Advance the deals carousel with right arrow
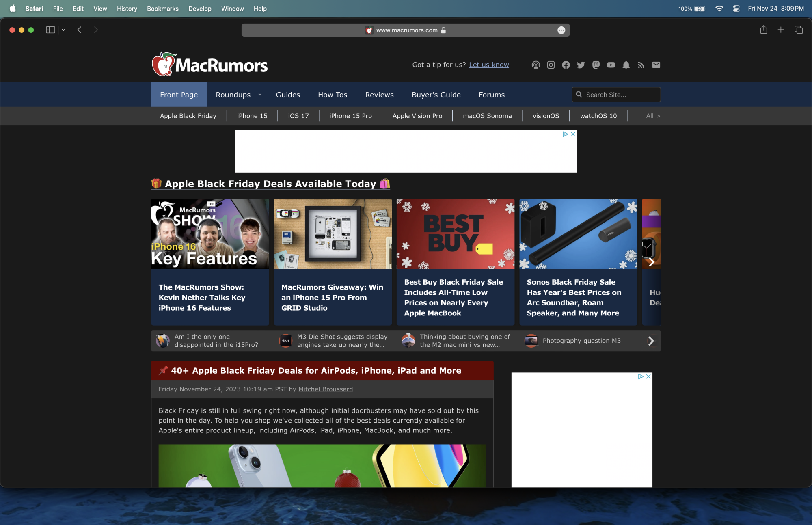 pyautogui.click(x=651, y=262)
